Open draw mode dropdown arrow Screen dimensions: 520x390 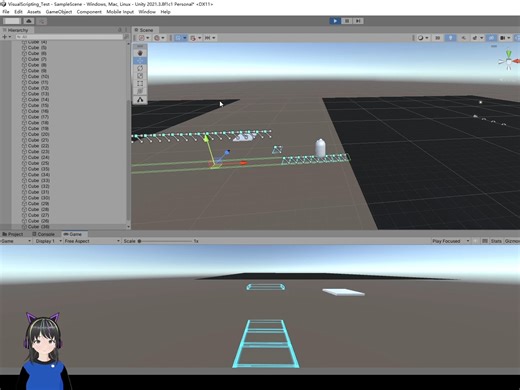tap(427, 38)
